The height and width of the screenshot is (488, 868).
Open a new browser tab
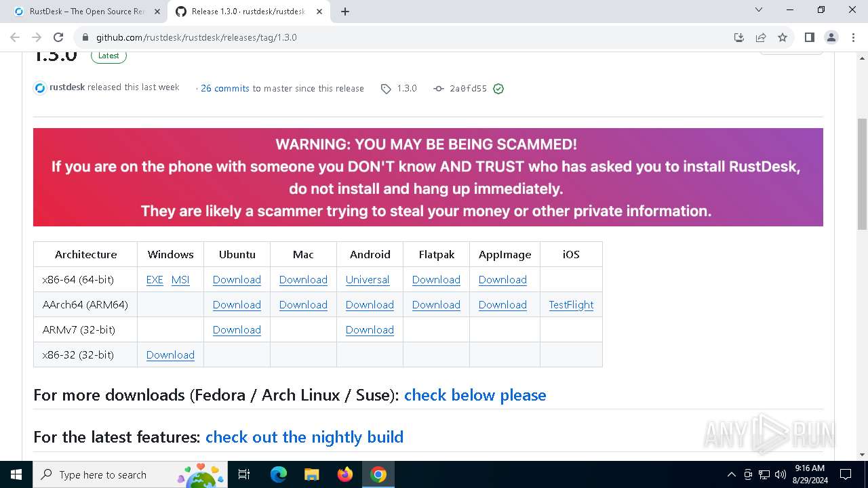[345, 12]
